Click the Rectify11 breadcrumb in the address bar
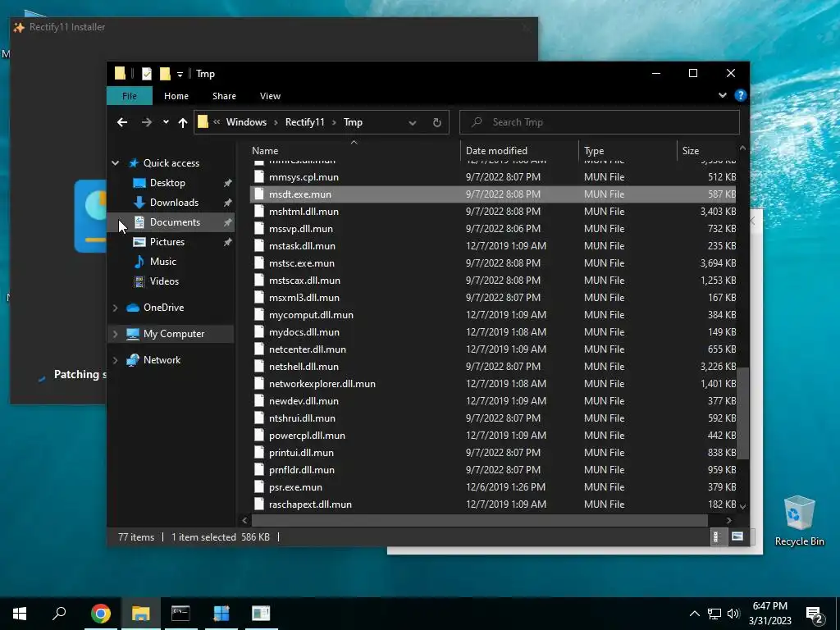Screen dimensions: 840x630 click(x=305, y=122)
